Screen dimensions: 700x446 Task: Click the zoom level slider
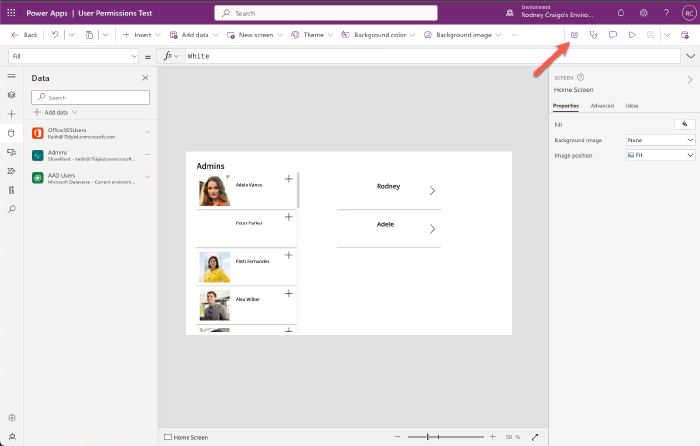point(440,437)
